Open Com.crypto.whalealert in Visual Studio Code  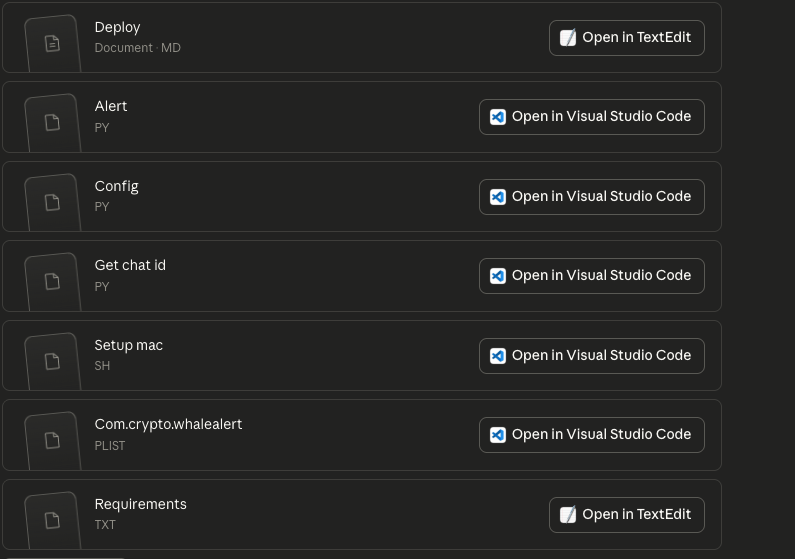pyautogui.click(x=591, y=435)
